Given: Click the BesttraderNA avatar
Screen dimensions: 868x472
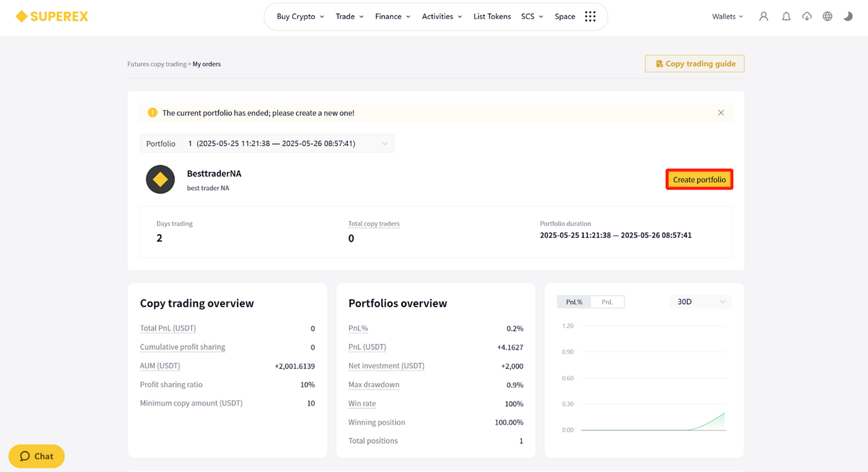Looking at the screenshot, I should (x=161, y=180).
